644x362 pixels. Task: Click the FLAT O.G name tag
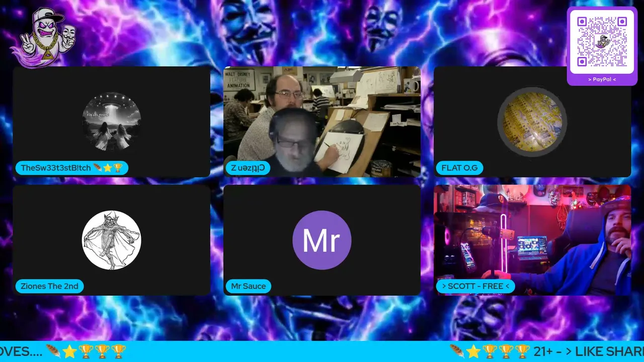tap(459, 168)
